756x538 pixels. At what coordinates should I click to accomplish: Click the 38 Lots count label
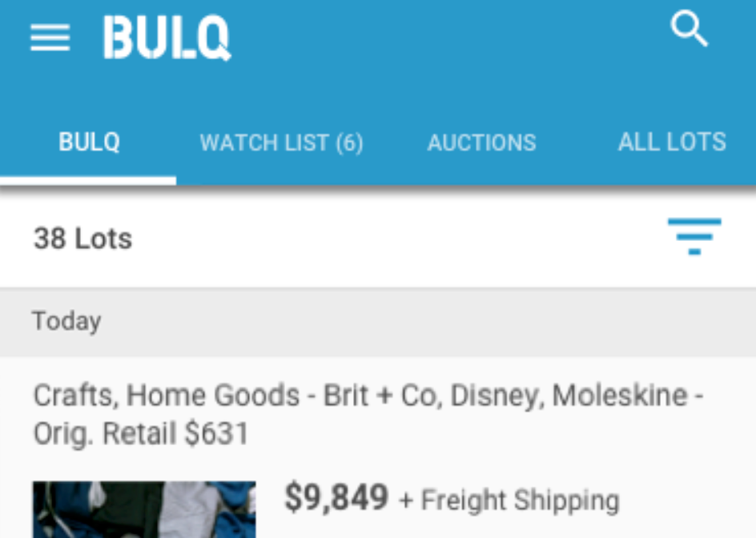point(83,238)
